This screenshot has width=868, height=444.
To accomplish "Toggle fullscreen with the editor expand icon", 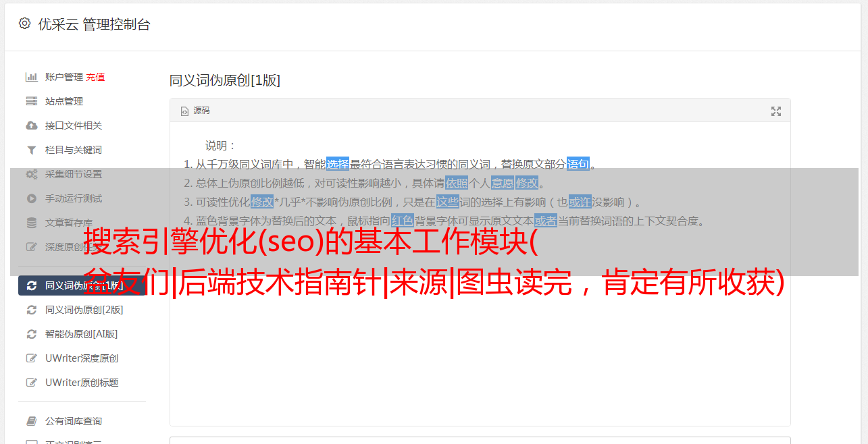I will (x=776, y=111).
